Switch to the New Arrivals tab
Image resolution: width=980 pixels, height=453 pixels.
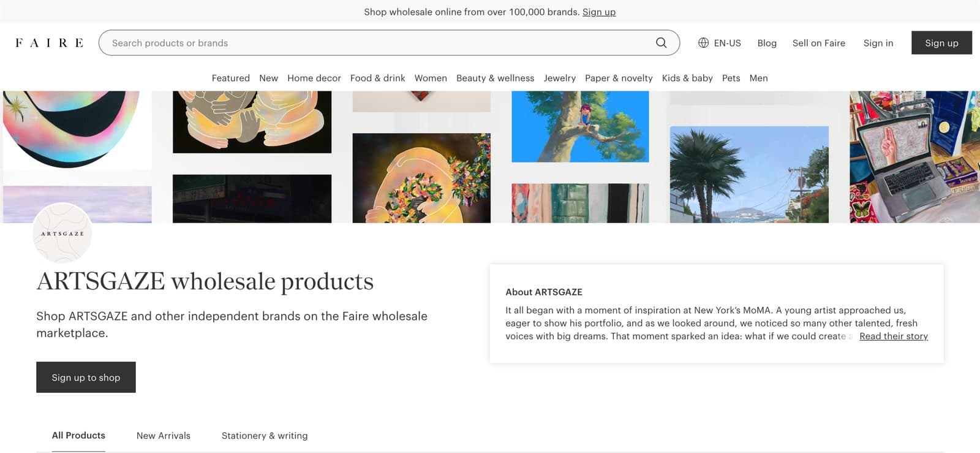163,436
